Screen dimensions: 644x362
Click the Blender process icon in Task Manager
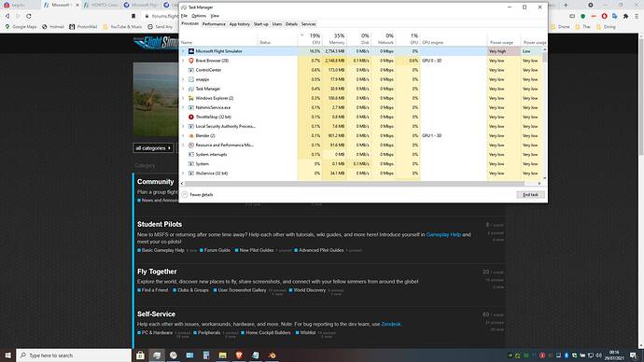click(191, 136)
